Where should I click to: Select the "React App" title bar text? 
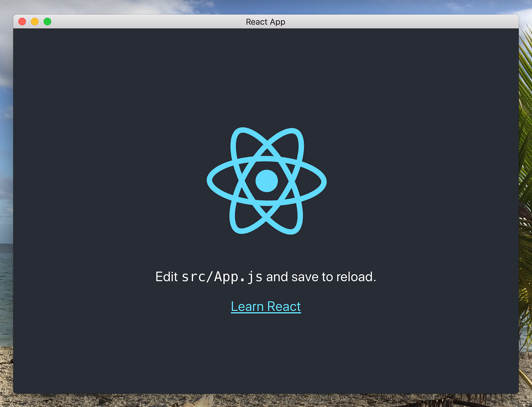tap(265, 22)
